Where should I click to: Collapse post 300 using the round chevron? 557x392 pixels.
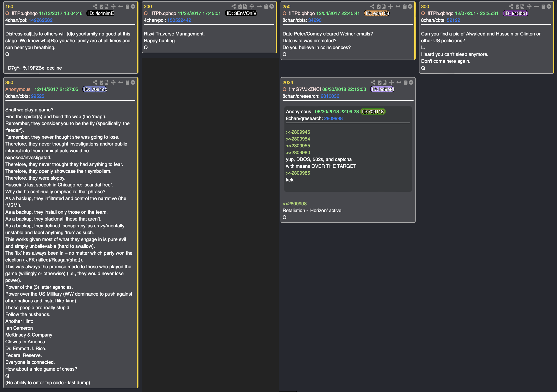tap(549, 7)
